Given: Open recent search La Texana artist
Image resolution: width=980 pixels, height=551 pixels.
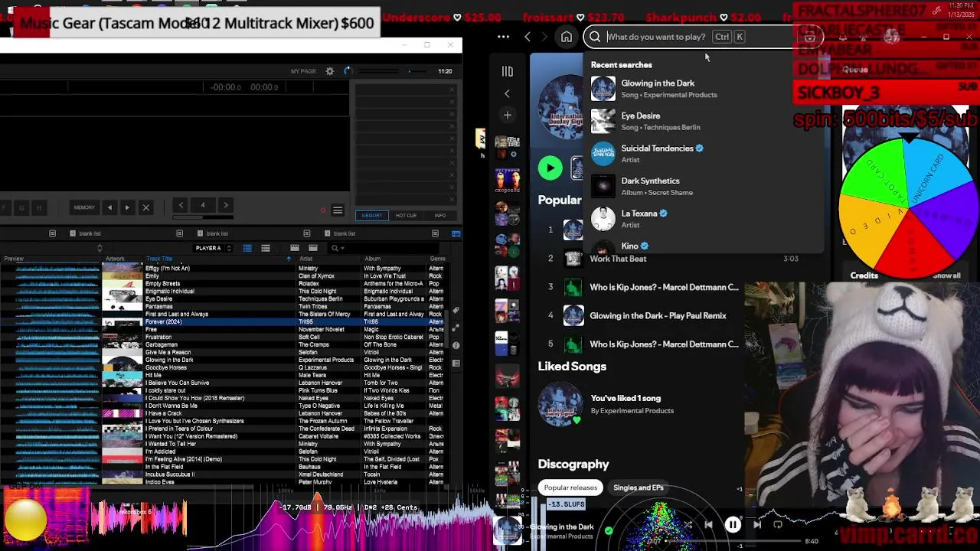Looking at the screenshot, I should tap(702, 219).
